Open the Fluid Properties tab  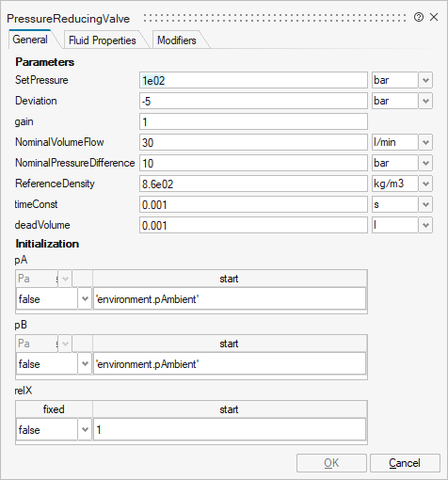click(x=103, y=40)
